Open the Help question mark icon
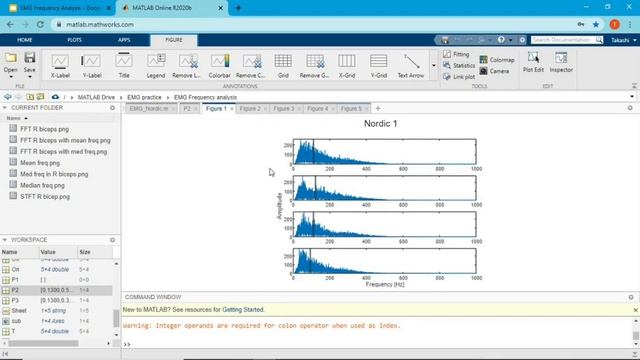This screenshot has height=360, width=640. click(501, 40)
